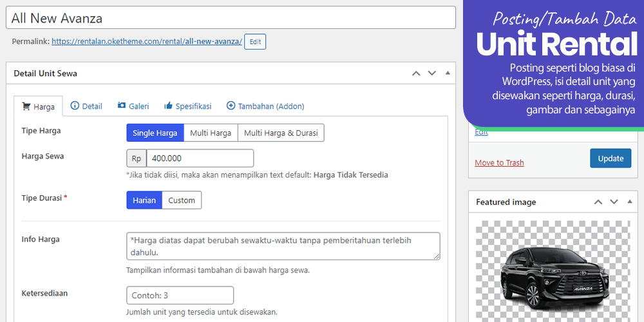The height and width of the screenshot is (322, 644).
Task: Click the camera icon beside Galeri
Action: coord(122,105)
